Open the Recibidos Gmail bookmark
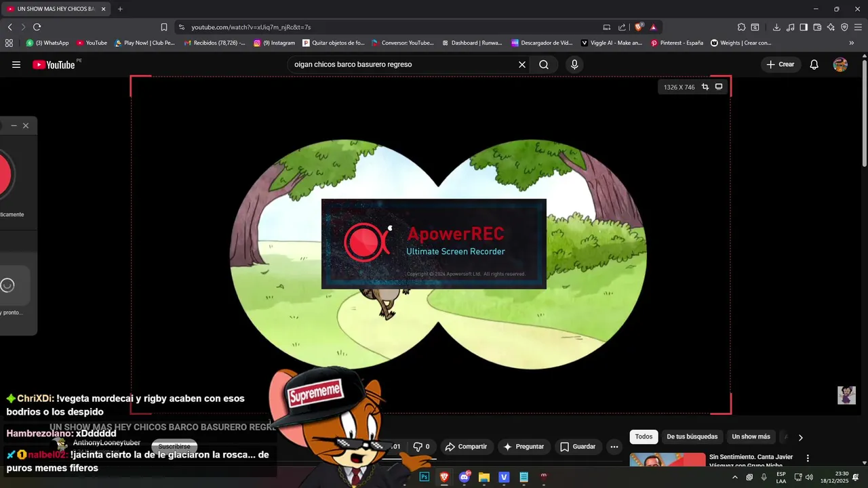Viewport: 868px width, 488px height. (x=214, y=43)
